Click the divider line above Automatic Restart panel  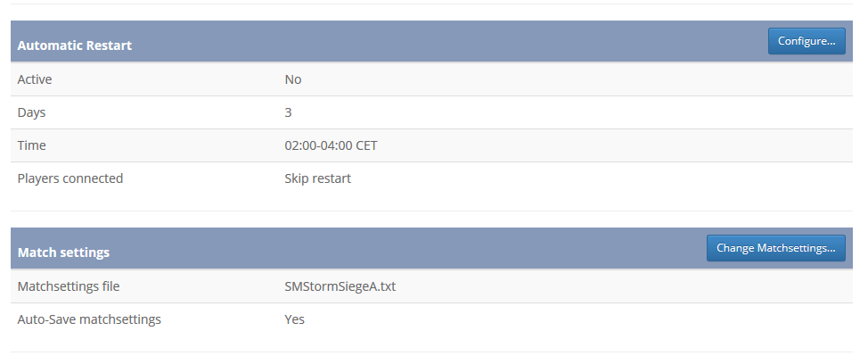pyautogui.click(x=431, y=4)
